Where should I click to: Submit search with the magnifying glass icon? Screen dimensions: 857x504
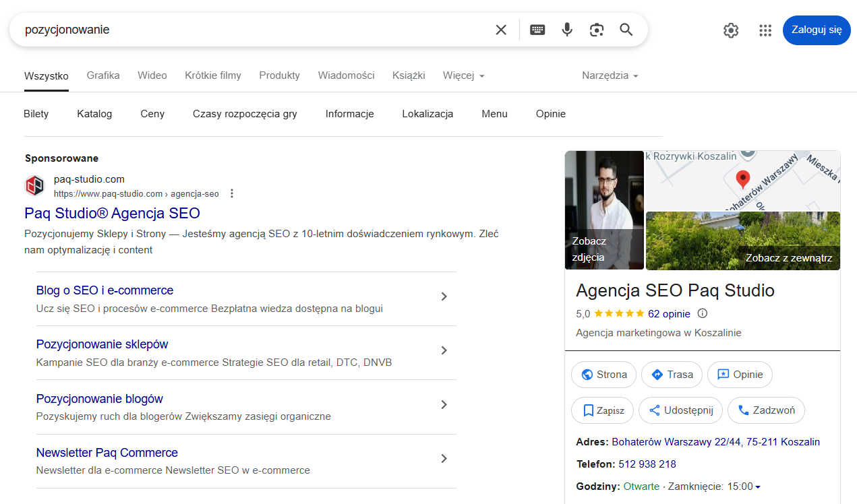point(626,30)
